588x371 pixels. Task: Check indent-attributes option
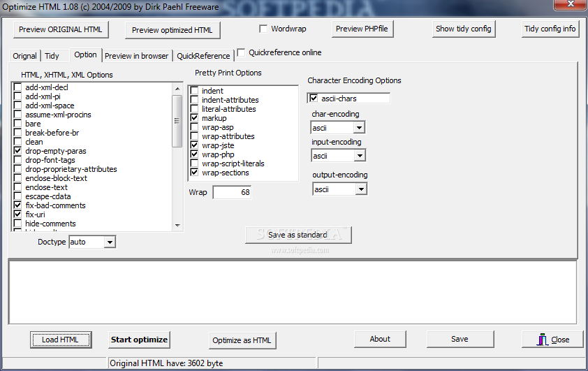point(194,100)
